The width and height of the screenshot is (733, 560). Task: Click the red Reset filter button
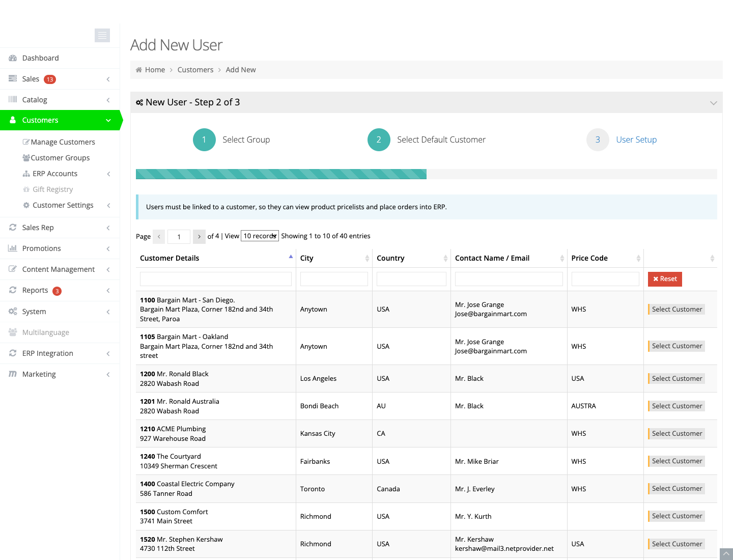click(665, 279)
